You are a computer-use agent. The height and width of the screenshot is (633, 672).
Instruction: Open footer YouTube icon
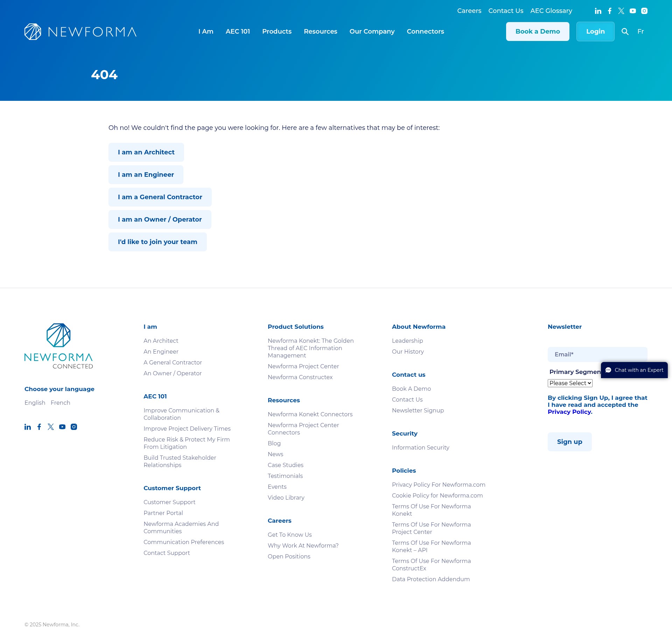(x=62, y=427)
